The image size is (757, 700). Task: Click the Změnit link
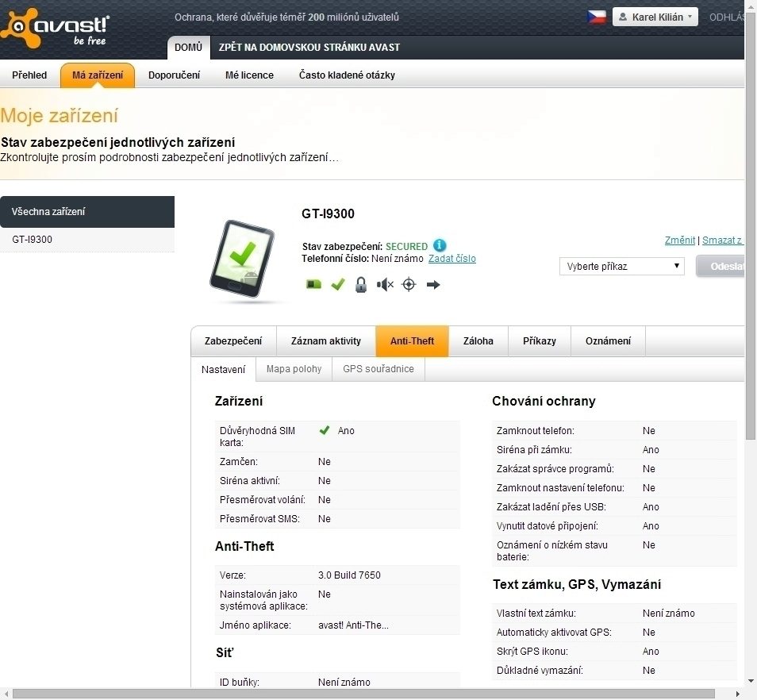(x=680, y=240)
